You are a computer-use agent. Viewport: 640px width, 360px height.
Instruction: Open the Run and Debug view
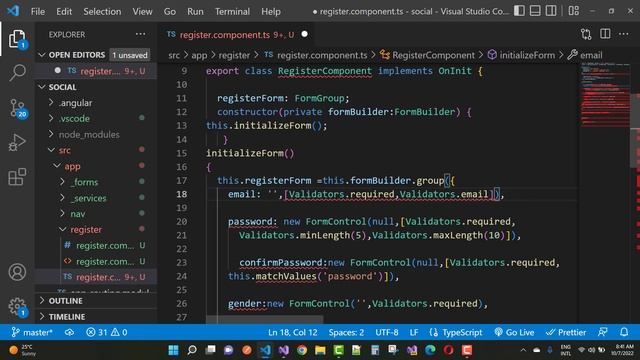(17, 142)
